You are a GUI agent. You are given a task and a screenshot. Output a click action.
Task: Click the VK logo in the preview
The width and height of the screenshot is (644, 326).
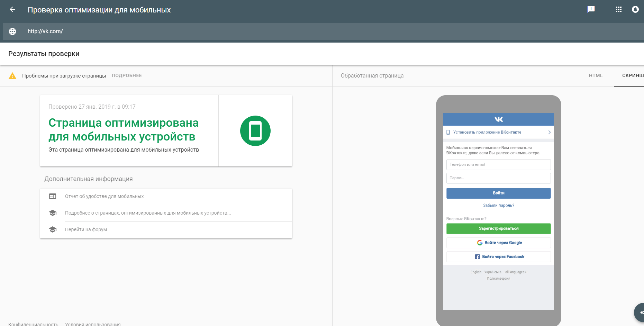[x=498, y=119]
